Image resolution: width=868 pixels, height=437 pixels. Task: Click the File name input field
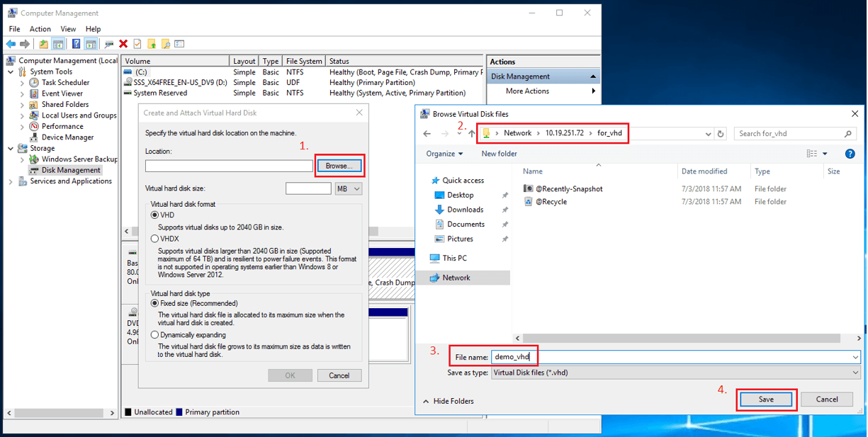676,358
